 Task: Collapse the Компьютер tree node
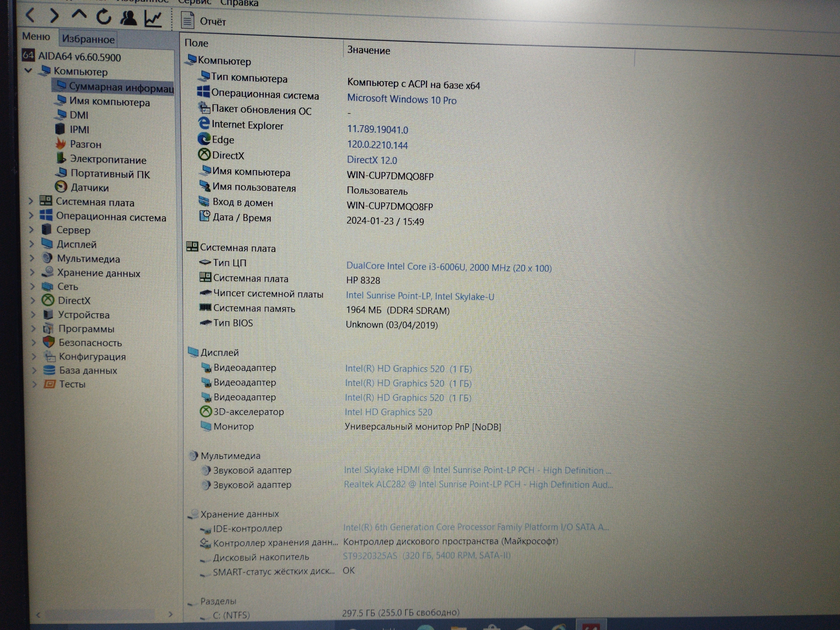pos(28,70)
